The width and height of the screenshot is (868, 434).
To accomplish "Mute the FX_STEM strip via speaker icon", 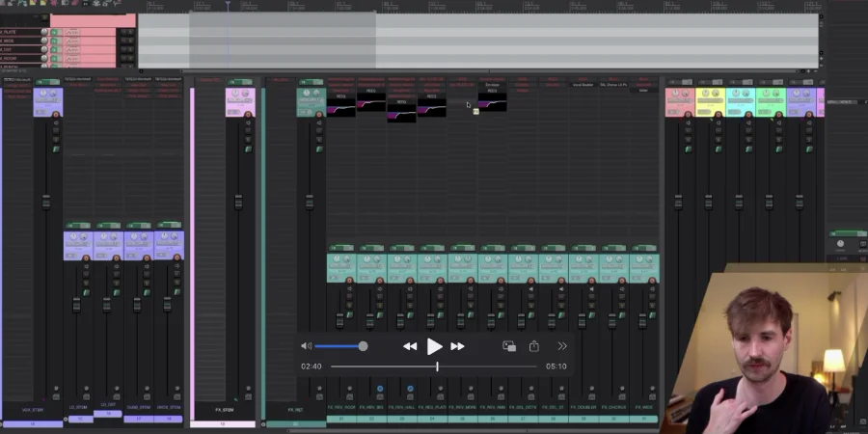I will 248,122.
